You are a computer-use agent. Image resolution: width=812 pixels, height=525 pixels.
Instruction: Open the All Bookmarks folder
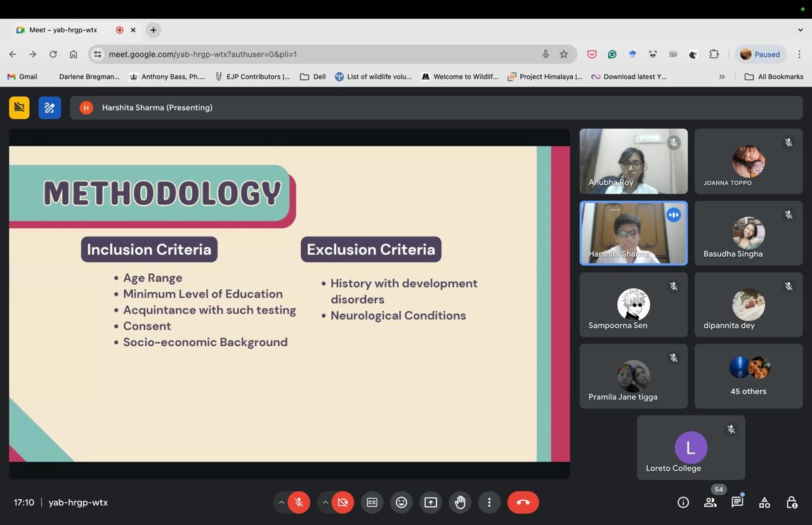pos(773,77)
